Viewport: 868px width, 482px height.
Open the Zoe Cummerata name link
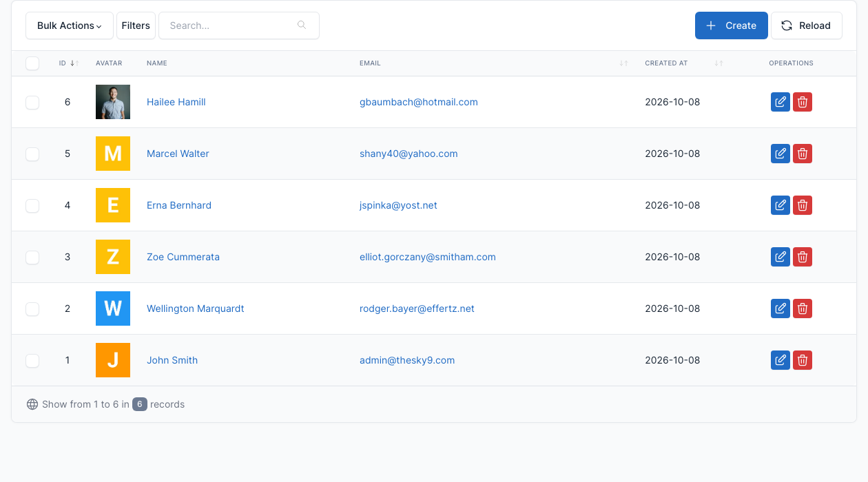[183, 257]
